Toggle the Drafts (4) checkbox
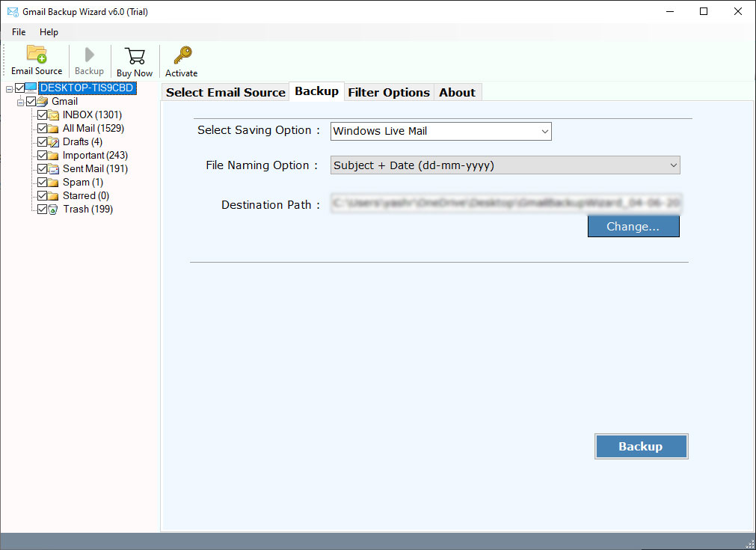The image size is (756, 550). (x=43, y=142)
